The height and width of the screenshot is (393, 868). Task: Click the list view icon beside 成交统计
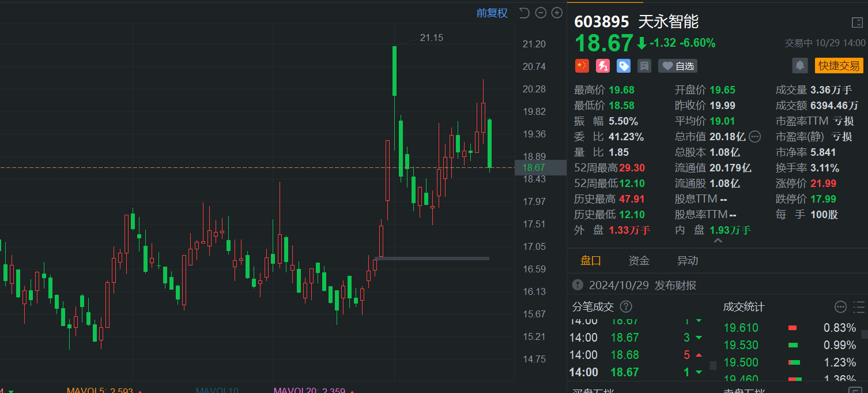click(859, 306)
